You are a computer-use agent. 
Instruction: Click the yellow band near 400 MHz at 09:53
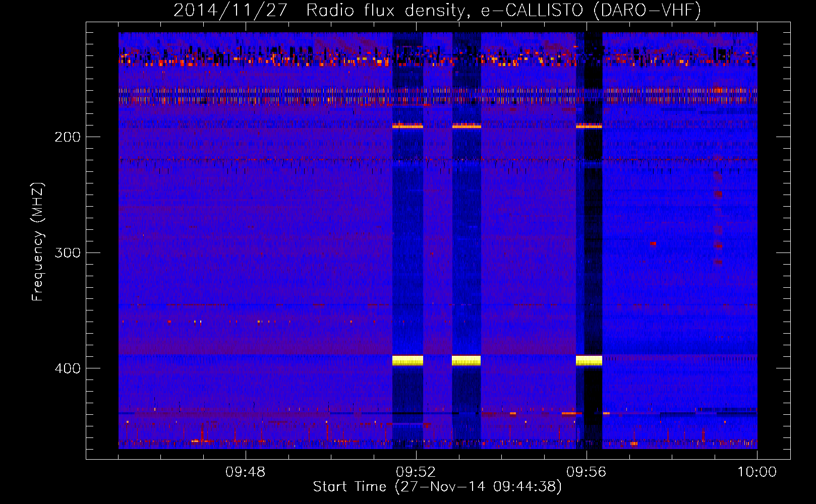tap(467, 360)
